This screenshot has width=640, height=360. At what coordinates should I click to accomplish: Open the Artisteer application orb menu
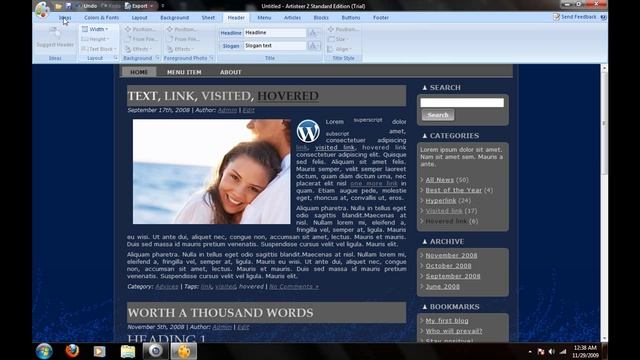42,10
